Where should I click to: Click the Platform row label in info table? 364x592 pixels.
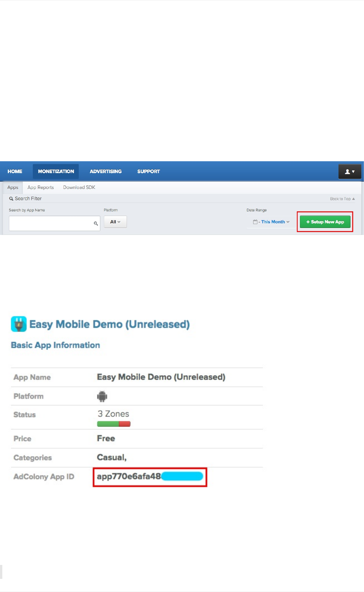click(x=29, y=396)
